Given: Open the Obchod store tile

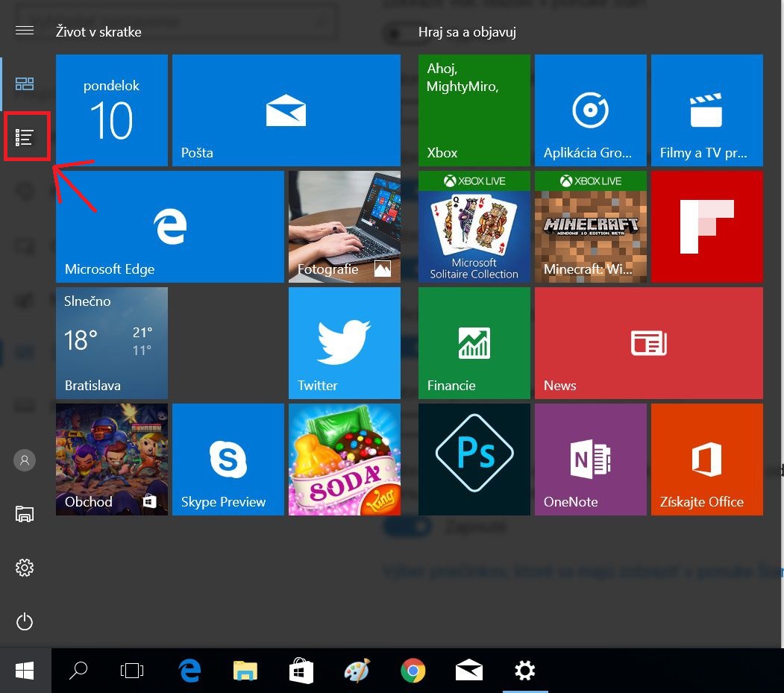Looking at the screenshot, I should point(111,460).
